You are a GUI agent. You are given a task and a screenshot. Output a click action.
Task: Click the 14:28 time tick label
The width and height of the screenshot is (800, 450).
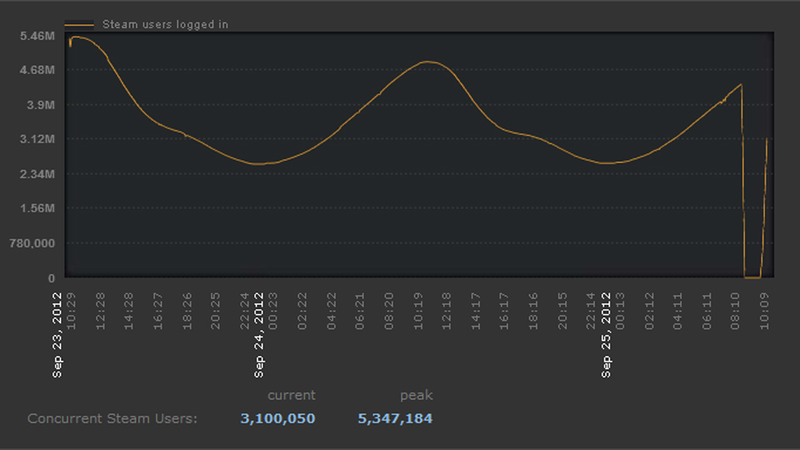[x=129, y=311]
